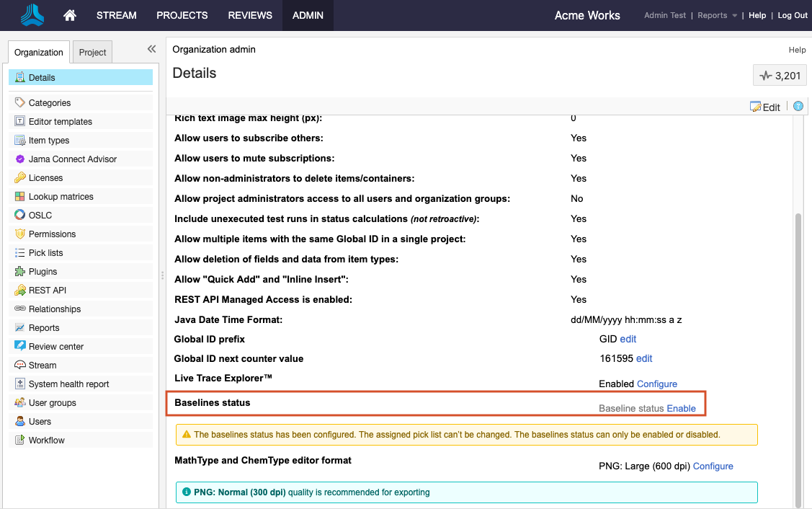Viewport: 812px width, 509px height.
Task: Click the activity indicator showing 3,201
Action: (x=779, y=74)
